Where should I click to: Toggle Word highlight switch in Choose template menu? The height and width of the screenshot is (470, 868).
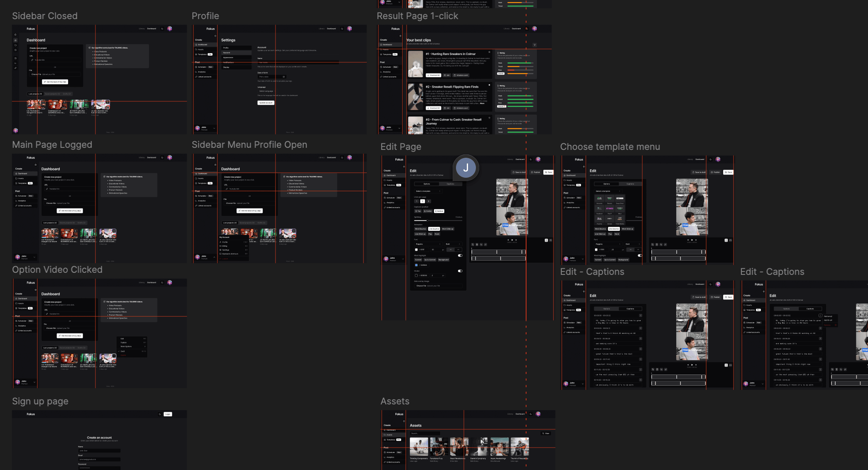pos(640,255)
